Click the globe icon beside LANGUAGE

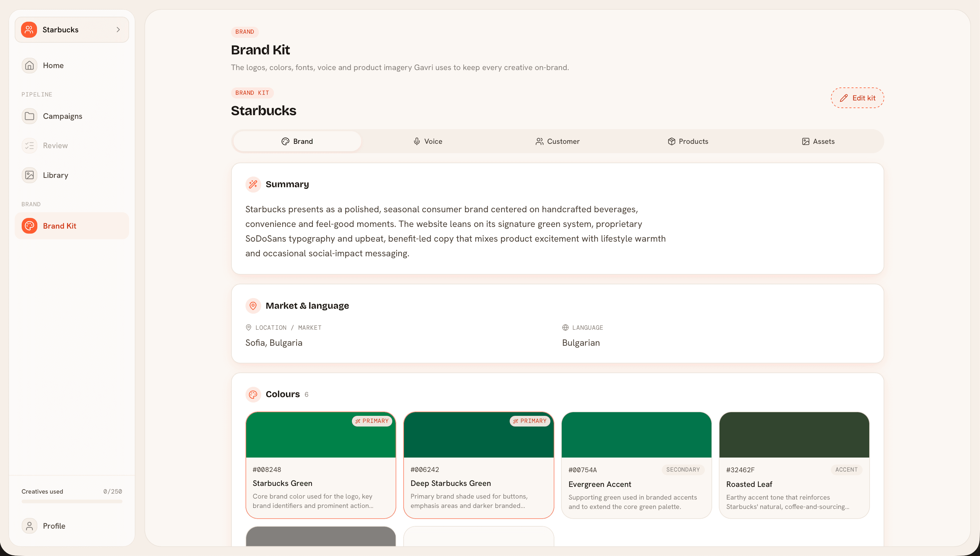pyautogui.click(x=565, y=328)
